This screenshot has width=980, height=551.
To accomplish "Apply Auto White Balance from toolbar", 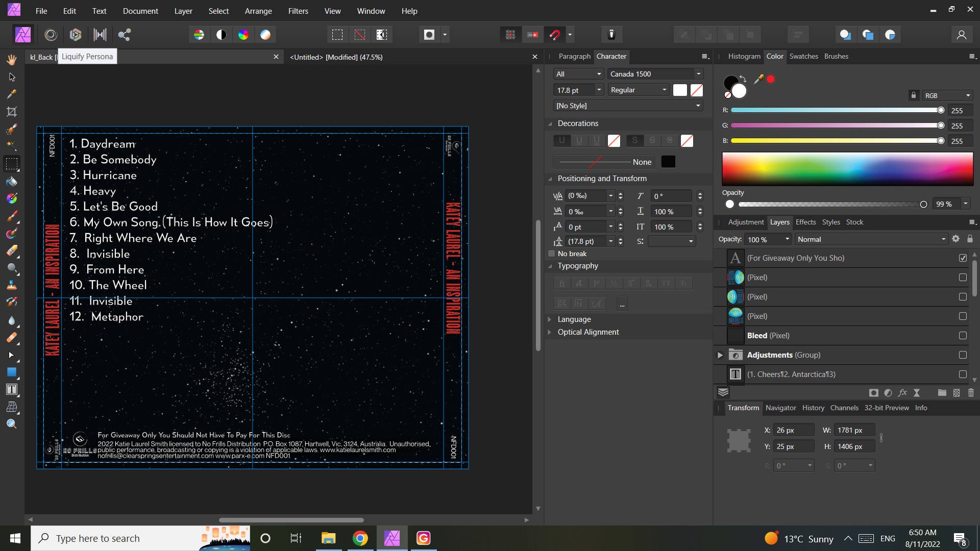I will click(265, 35).
